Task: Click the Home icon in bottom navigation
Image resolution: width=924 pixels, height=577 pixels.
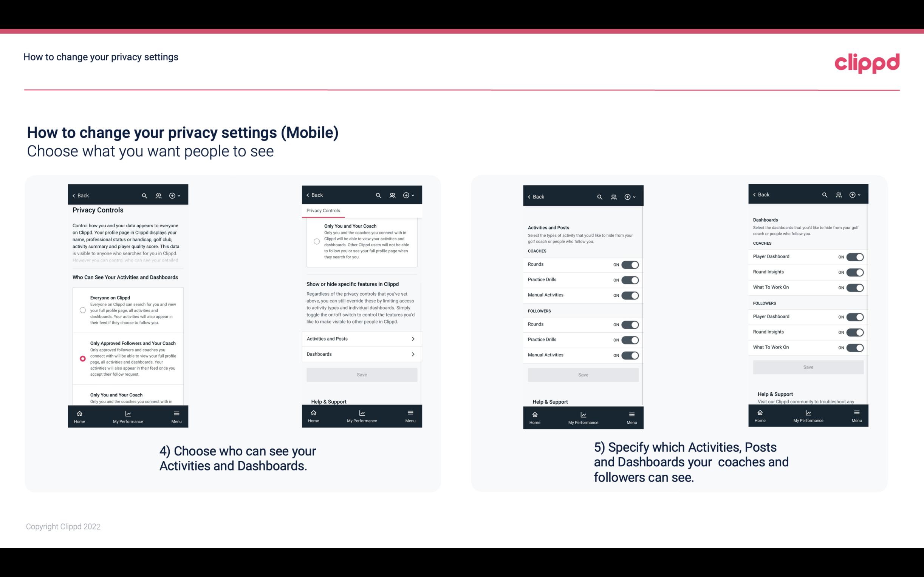Action: tap(80, 413)
